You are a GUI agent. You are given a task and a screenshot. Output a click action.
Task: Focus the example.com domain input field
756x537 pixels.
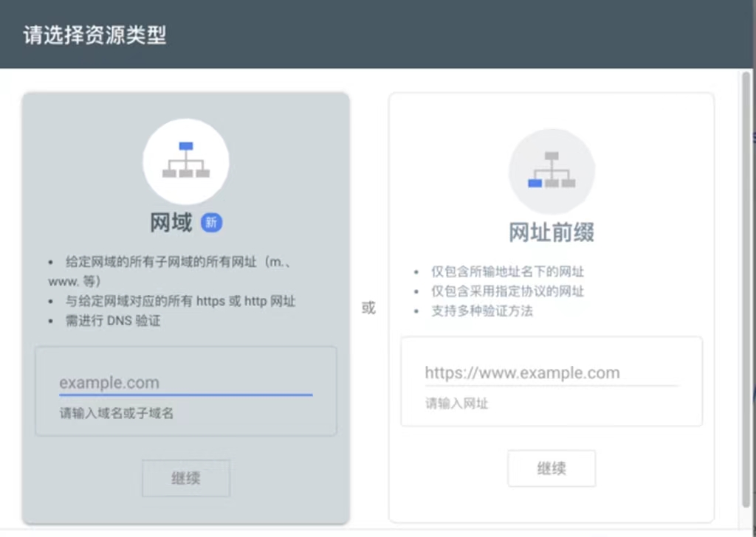click(185, 383)
